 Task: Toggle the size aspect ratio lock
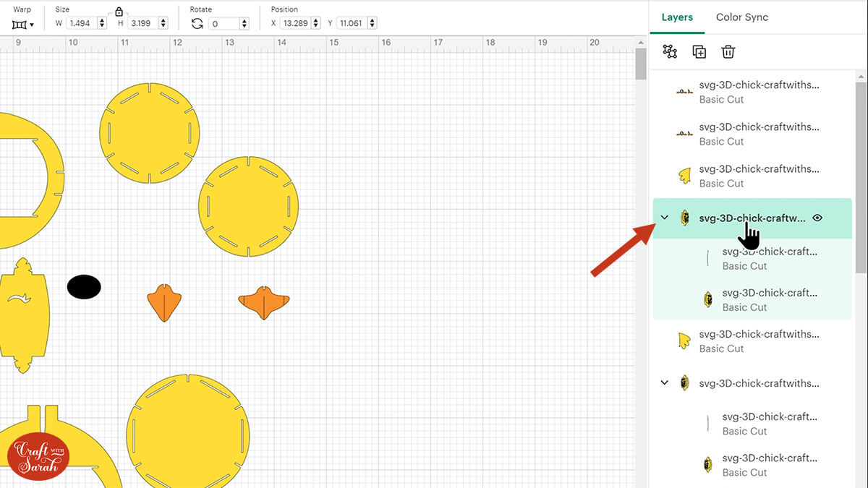coord(119,12)
